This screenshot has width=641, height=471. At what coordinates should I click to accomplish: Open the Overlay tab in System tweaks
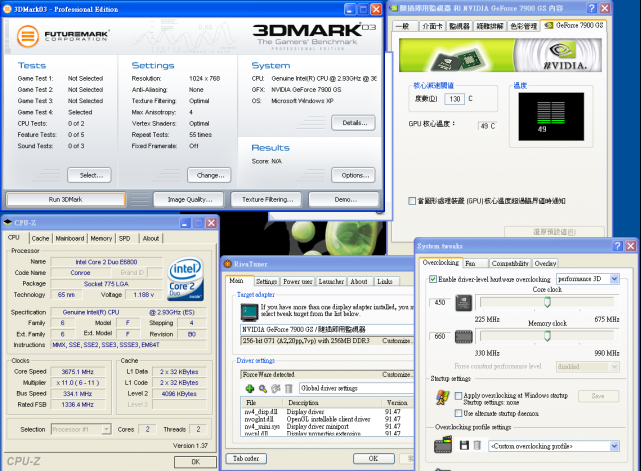tap(545, 263)
